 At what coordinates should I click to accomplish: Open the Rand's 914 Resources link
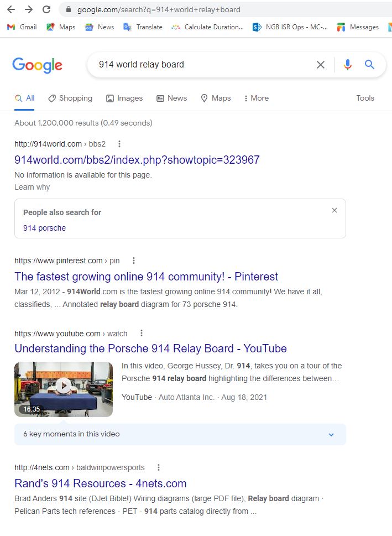(100, 483)
